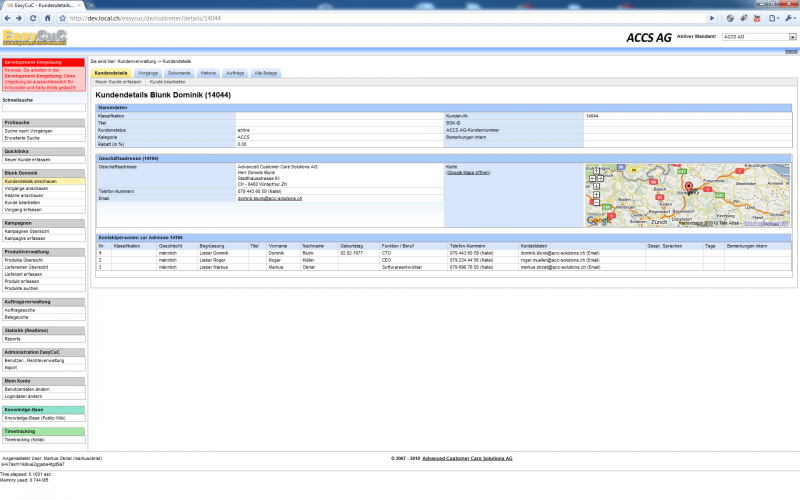Screen dimensions: 800x500
Task: Pan the map down
Action: (596, 186)
